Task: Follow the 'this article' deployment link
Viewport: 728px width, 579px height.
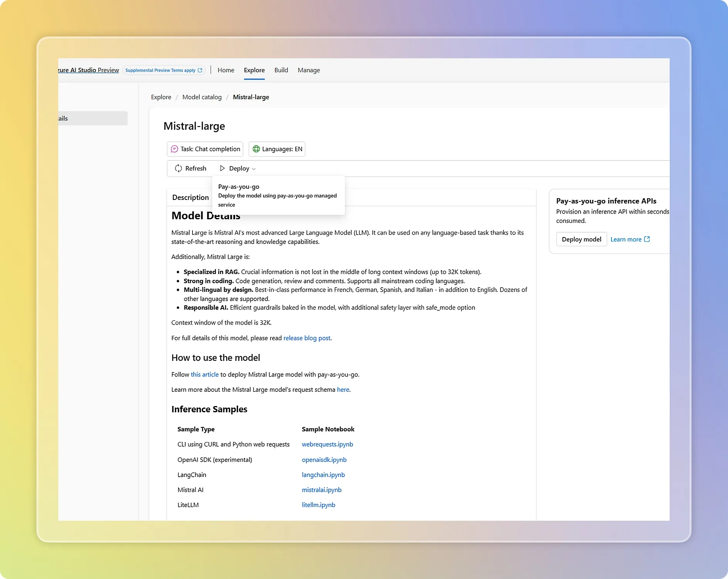Action: coord(204,374)
